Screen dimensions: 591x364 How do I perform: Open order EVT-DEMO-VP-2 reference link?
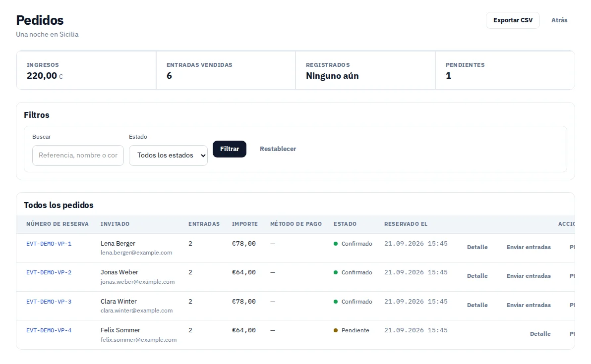coord(49,272)
